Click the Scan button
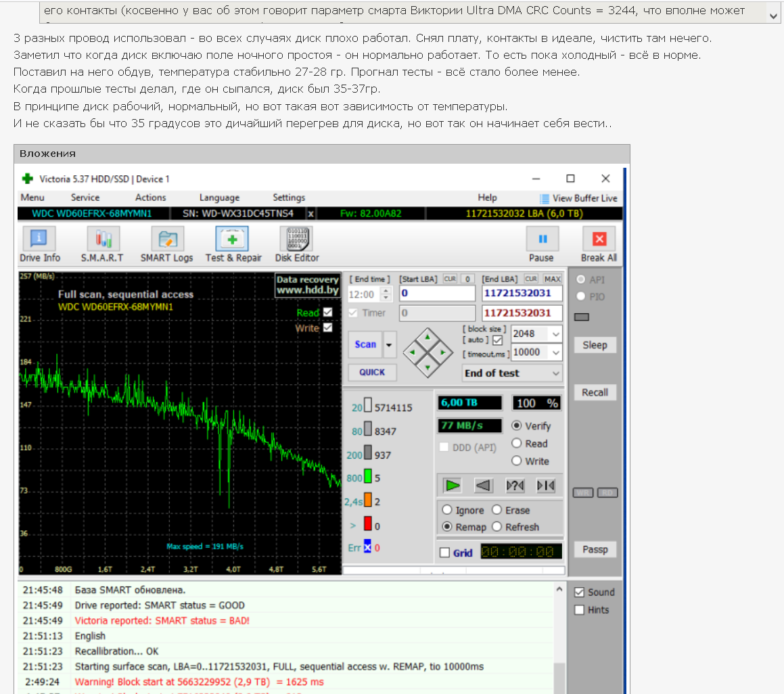The width and height of the screenshot is (784, 694). 365,344
